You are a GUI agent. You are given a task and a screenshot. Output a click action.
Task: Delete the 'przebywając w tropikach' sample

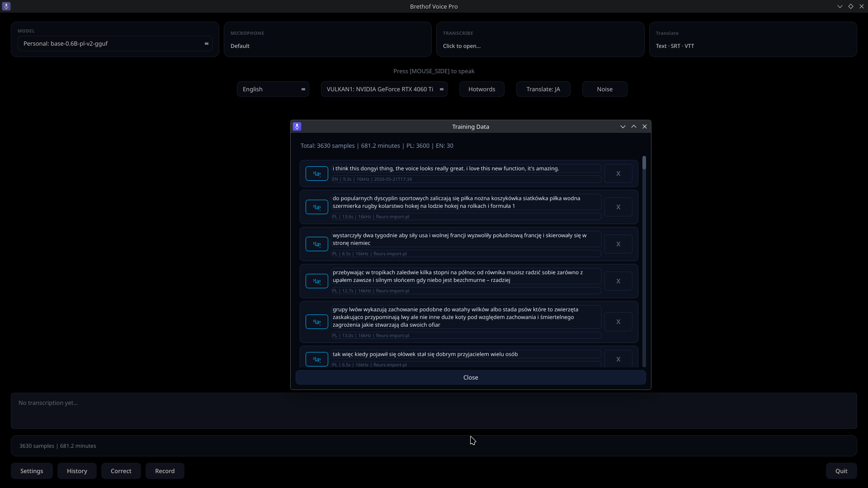618,281
